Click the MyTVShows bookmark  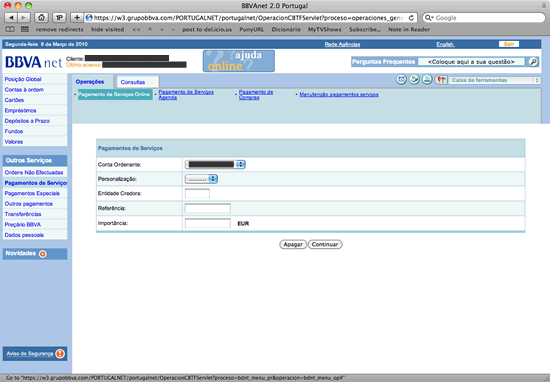click(x=324, y=29)
